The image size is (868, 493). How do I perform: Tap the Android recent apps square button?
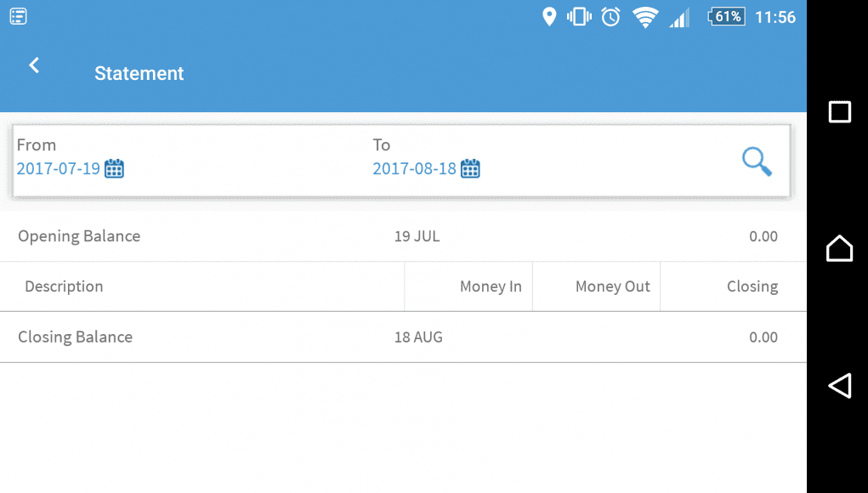tap(839, 111)
